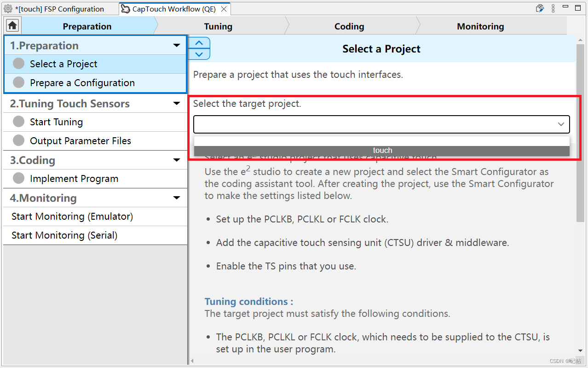Screen dimensions: 588x368
Task: Click the gear icon on FSP Configuration tab
Action: pos(8,9)
